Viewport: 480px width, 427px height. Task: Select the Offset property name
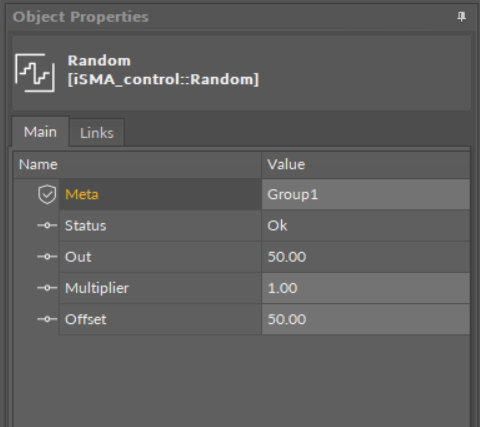tap(85, 319)
